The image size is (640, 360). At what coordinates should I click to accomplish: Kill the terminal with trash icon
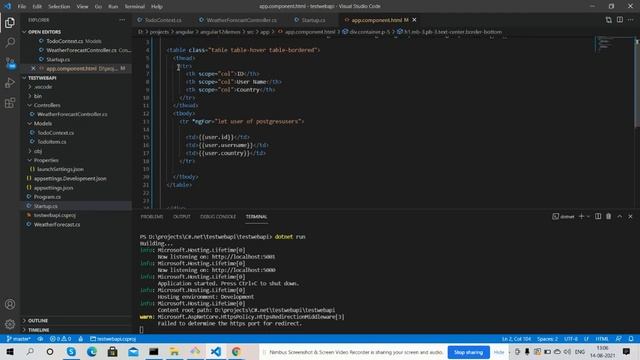point(609,216)
